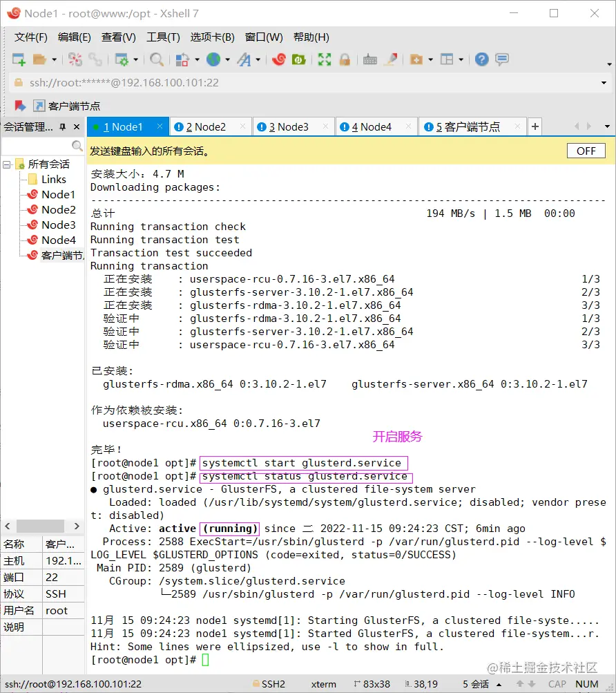The image size is (616, 693).
Task: Click the disconnect session icon
Action: tap(75, 59)
